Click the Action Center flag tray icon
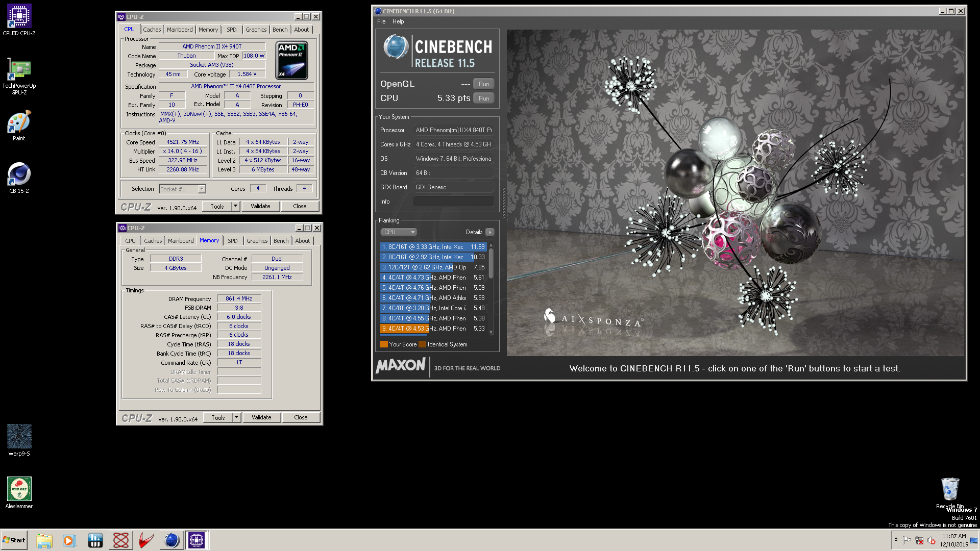 pyautogui.click(x=907, y=540)
